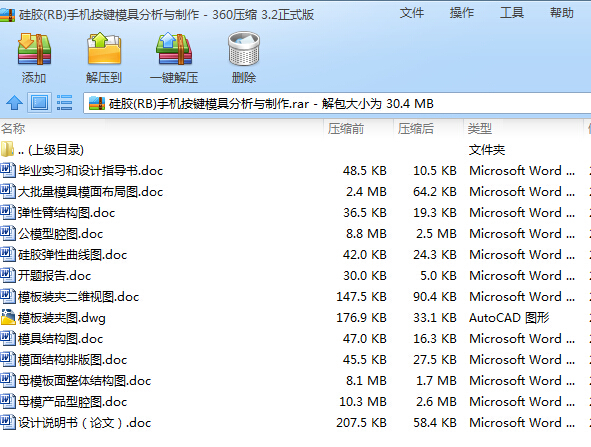Click Word icon of 公模型腔图.doc
The height and width of the screenshot is (447, 591).
pyautogui.click(x=8, y=233)
